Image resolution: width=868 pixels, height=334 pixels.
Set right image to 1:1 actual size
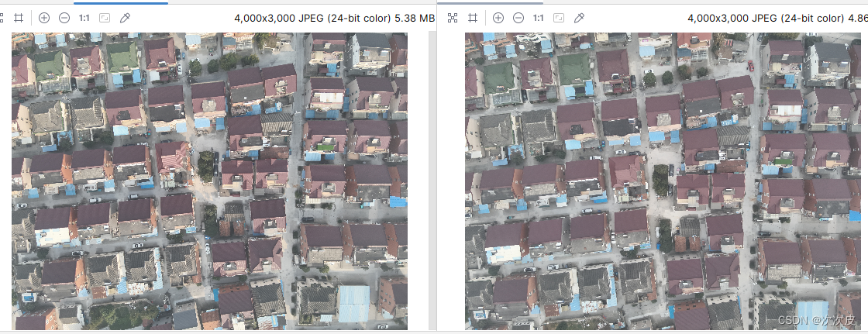(538, 18)
